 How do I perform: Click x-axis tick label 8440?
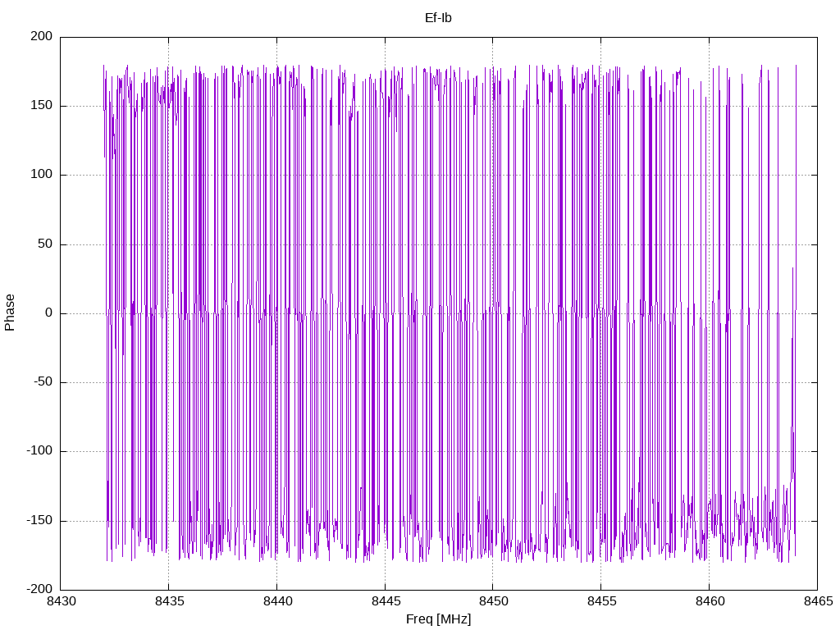(277, 601)
